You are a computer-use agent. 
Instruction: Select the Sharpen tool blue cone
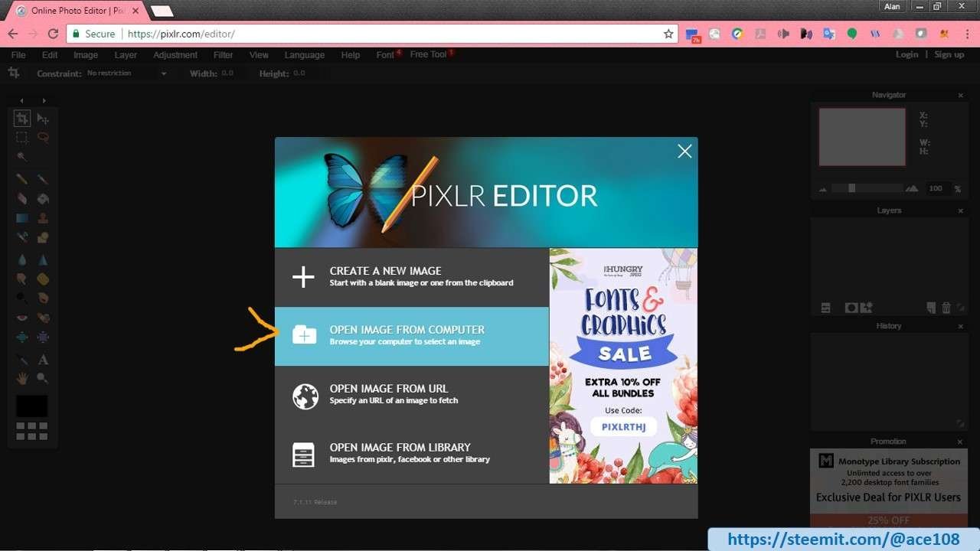click(43, 259)
